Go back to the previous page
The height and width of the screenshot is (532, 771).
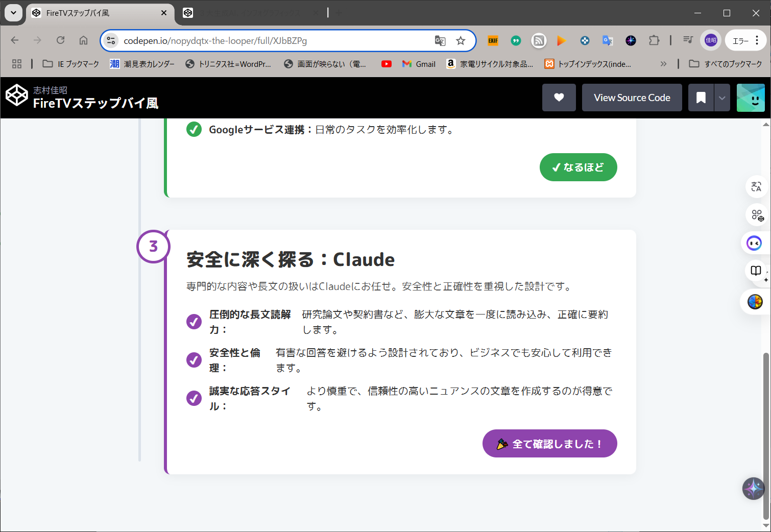[x=15, y=40]
